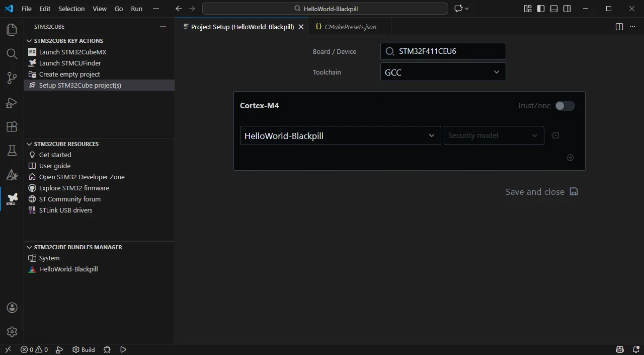
Task: Click the CMake tools sidebar icon
Action: (12, 175)
